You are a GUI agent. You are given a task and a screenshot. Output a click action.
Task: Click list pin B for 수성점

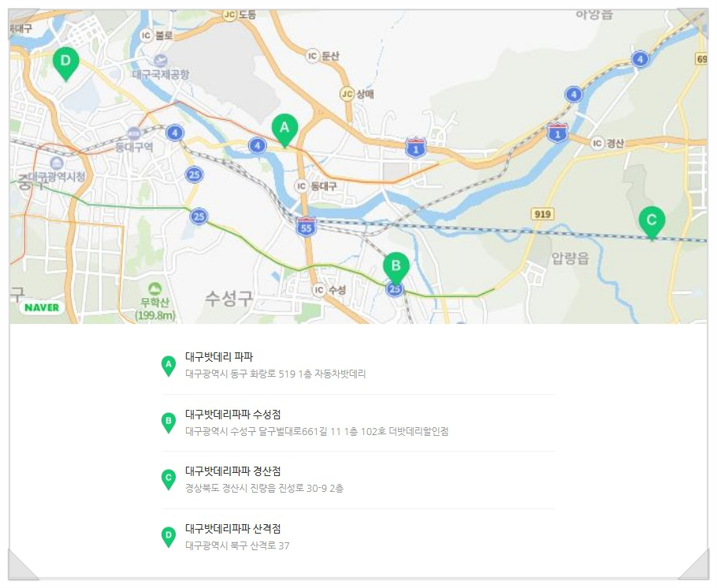click(169, 422)
